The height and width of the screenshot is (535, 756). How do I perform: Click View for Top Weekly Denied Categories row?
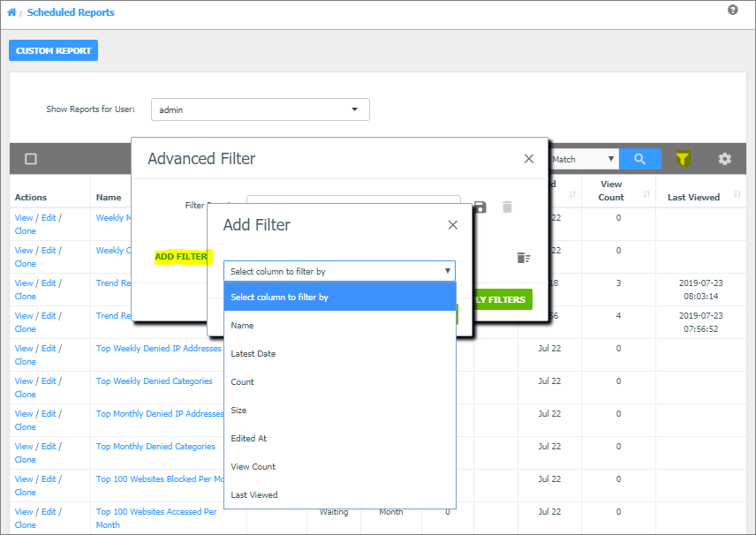24,381
